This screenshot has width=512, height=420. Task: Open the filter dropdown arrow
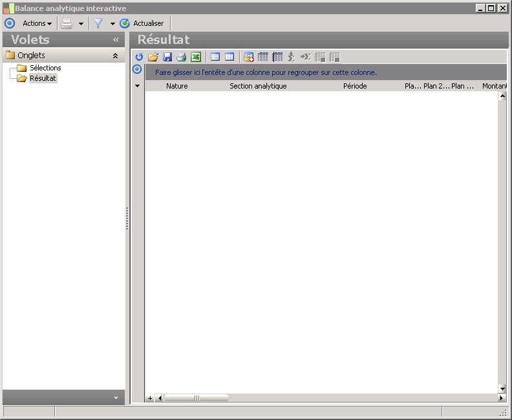click(112, 23)
